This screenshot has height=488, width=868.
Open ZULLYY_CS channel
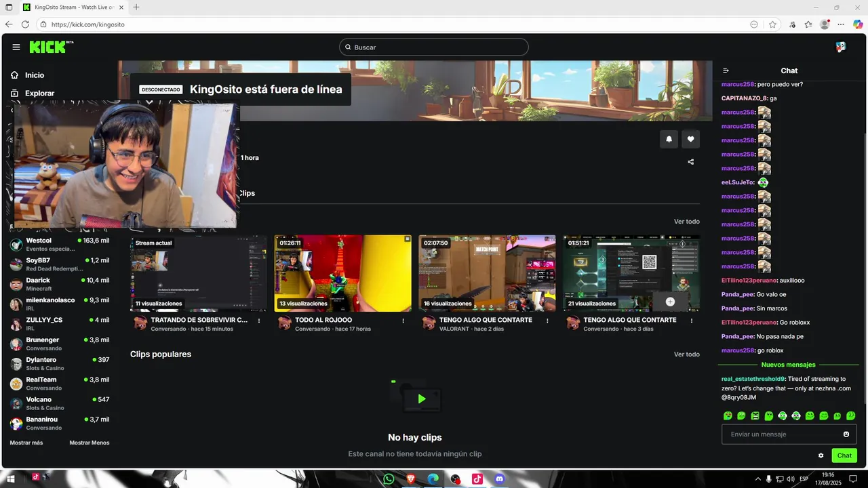point(60,324)
